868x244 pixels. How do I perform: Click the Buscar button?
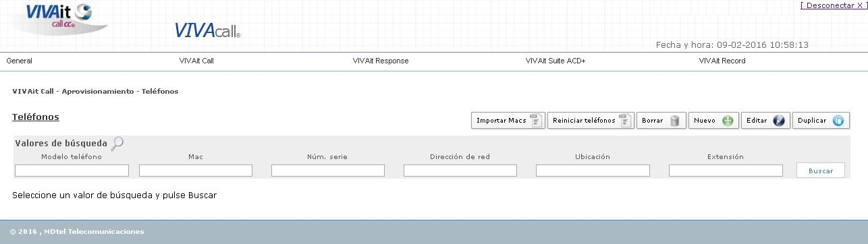[x=821, y=171]
